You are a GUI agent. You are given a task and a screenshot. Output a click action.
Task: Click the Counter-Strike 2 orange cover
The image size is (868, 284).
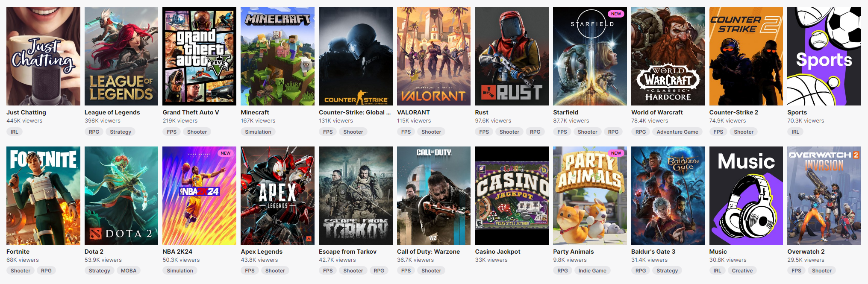click(x=746, y=56)
